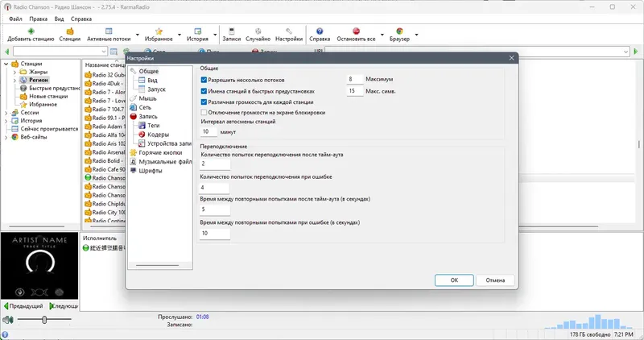Open the Настройки toolbar icon
The width and height of the screenshot is (644, 340).
[x=289, y=31]
